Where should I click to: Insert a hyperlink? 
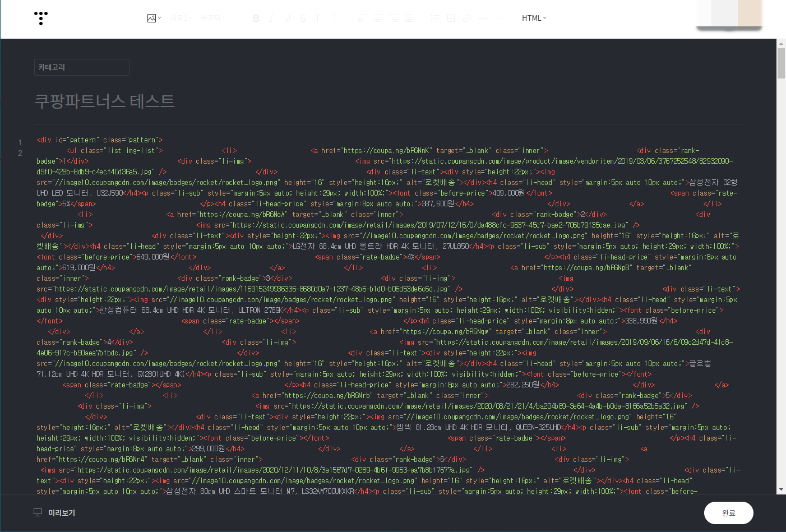466,18
